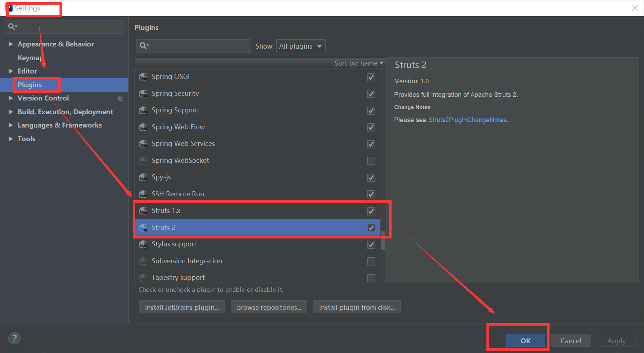This screenshot has height=353, width=644.
Task: Uncheck the Stylus support checkbox
Action: (371, 245)
